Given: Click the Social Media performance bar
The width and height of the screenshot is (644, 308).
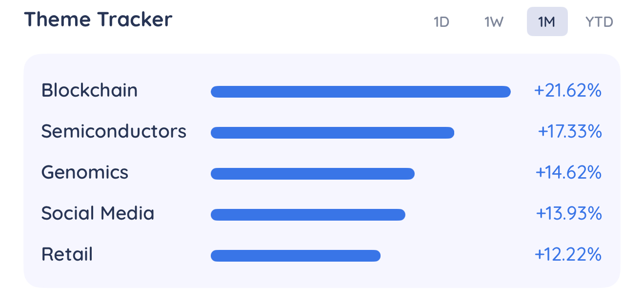Looking at the screenshot, I should 308,215.
